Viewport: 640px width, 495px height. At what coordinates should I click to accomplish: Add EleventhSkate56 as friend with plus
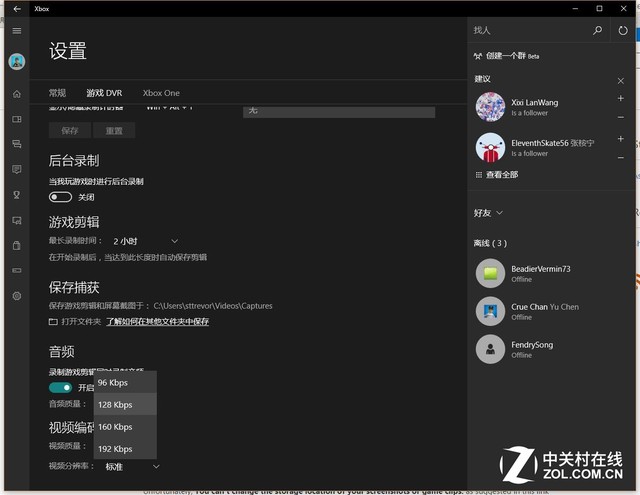[620, 139]
